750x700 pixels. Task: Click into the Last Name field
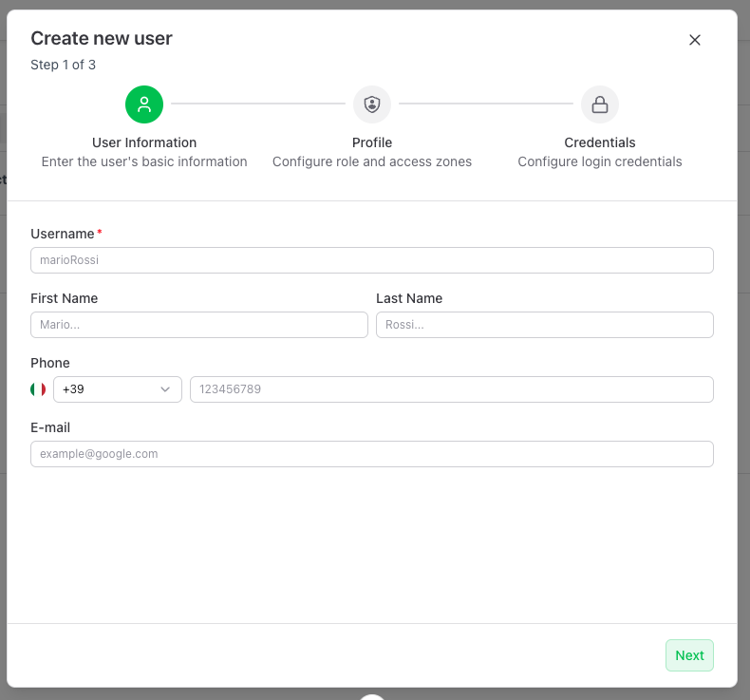pyautogui.click(x=545, y=325)
